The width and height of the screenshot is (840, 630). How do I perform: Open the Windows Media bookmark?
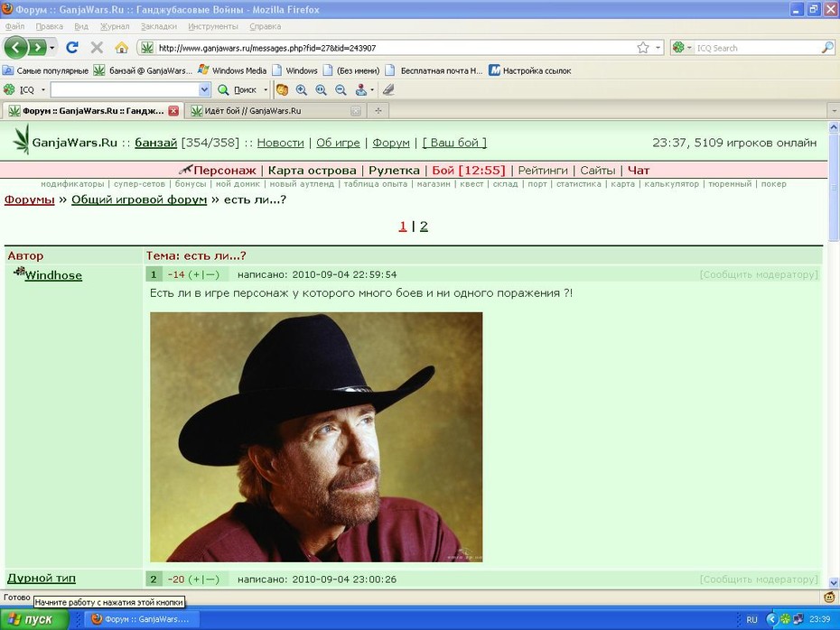click(x=232, y=70)
